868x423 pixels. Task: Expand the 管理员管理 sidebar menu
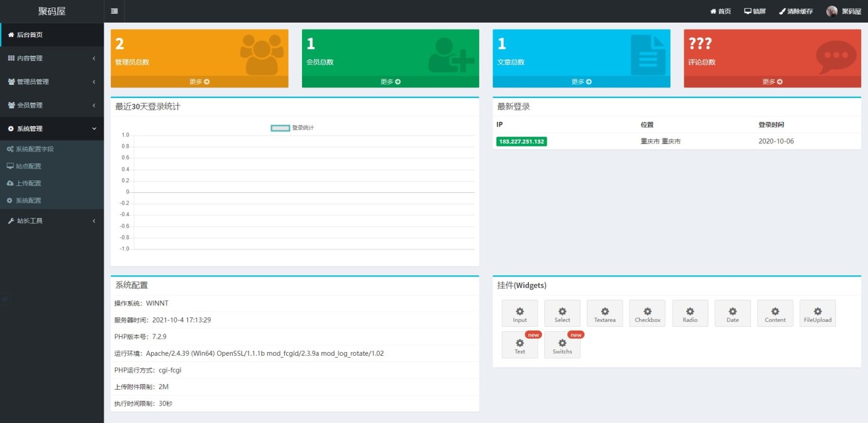tap(52, 82)
